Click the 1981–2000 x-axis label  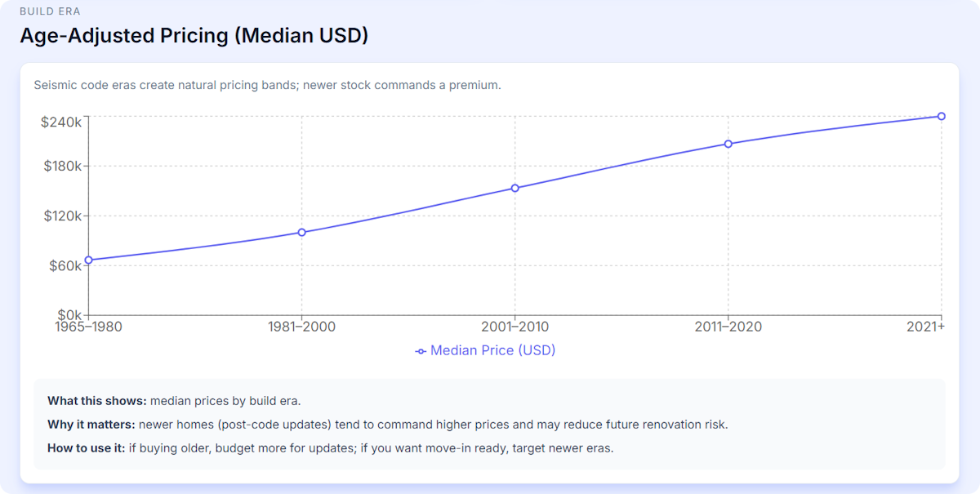click(x=301, y=327)
